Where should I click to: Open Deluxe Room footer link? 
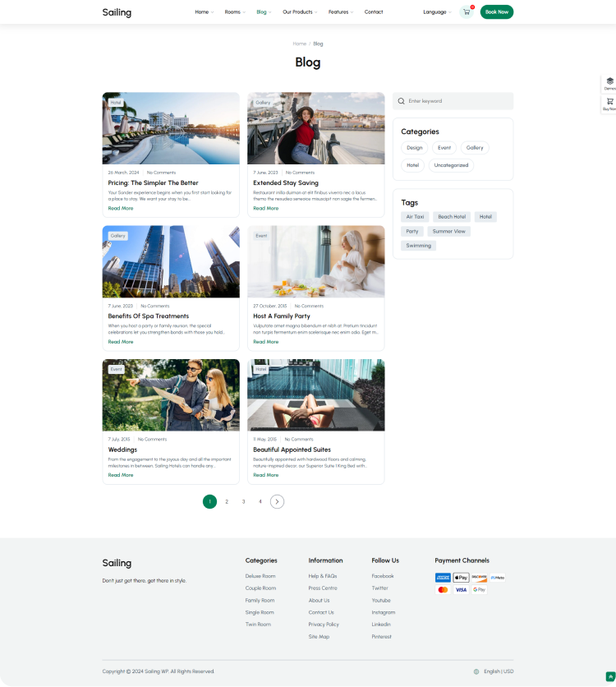click(260, 576)
